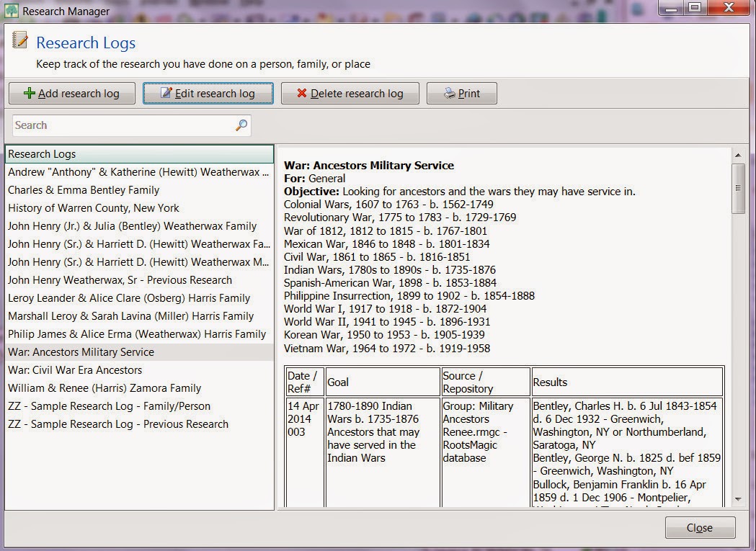Click the scroll down arrow in log preview

tap(738, 499)
